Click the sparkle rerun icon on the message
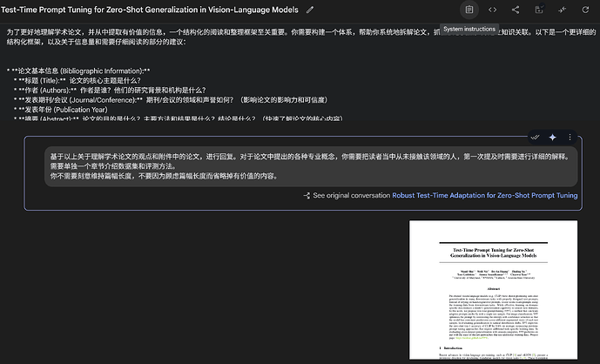Viewport: 600px width, 364px height. pyautogui.click(x=553, y=137)
